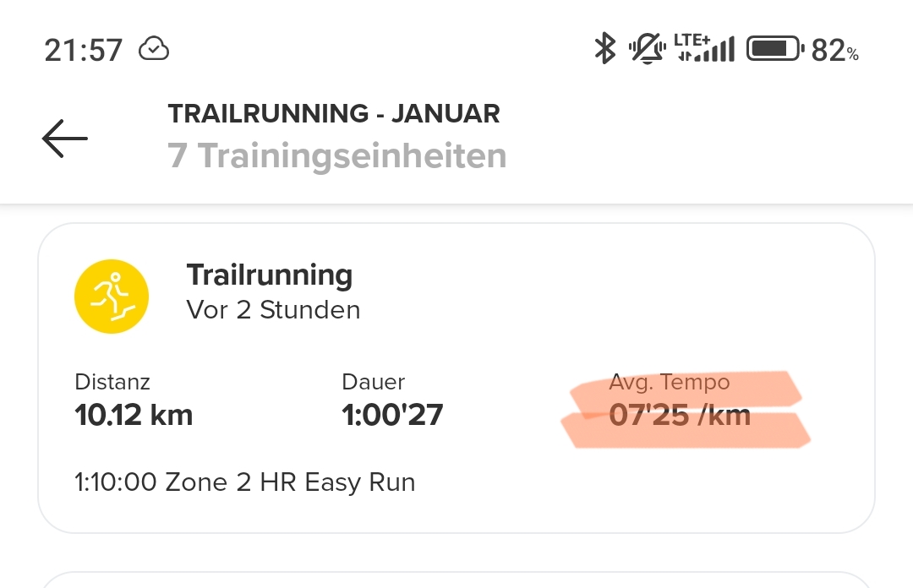This screenshot has width=913, height=588.
Task: Select the Dauer 1:00'27 value
Action: [392, 415]
